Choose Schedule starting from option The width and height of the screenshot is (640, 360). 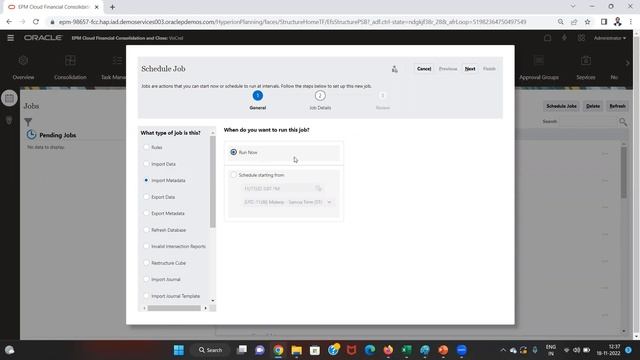(233, 175)
